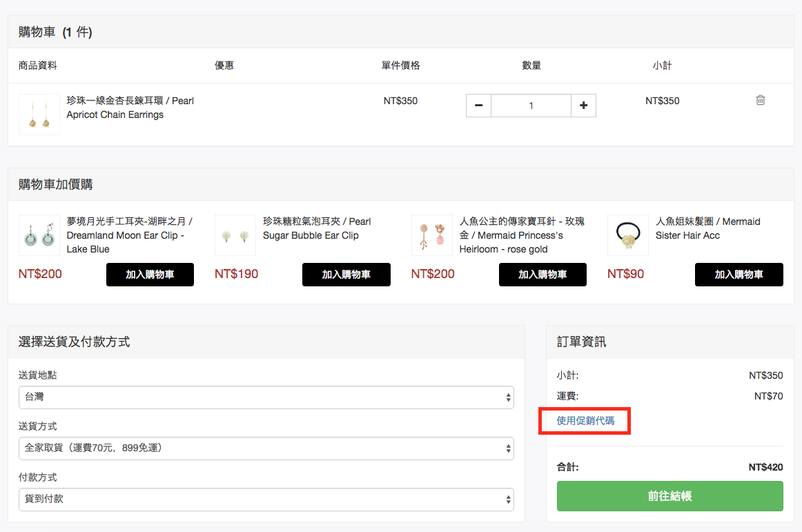
Task: Click the 使用促銷代碼 promo code link
Action: tap(585, 420)
